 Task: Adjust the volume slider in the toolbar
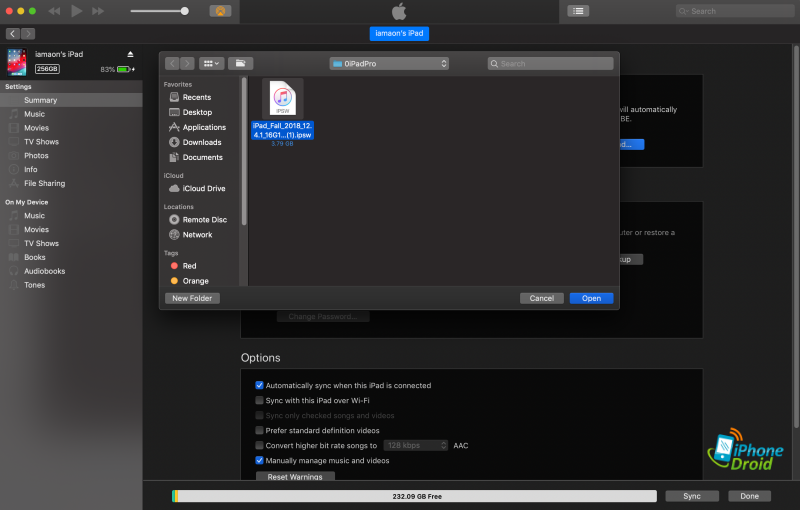click(x=185, y=11)
